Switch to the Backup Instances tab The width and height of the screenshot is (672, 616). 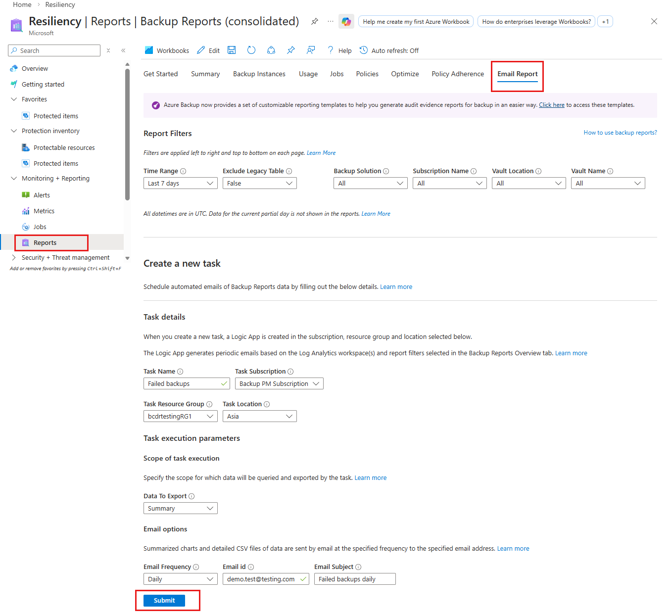click(259, 74)
